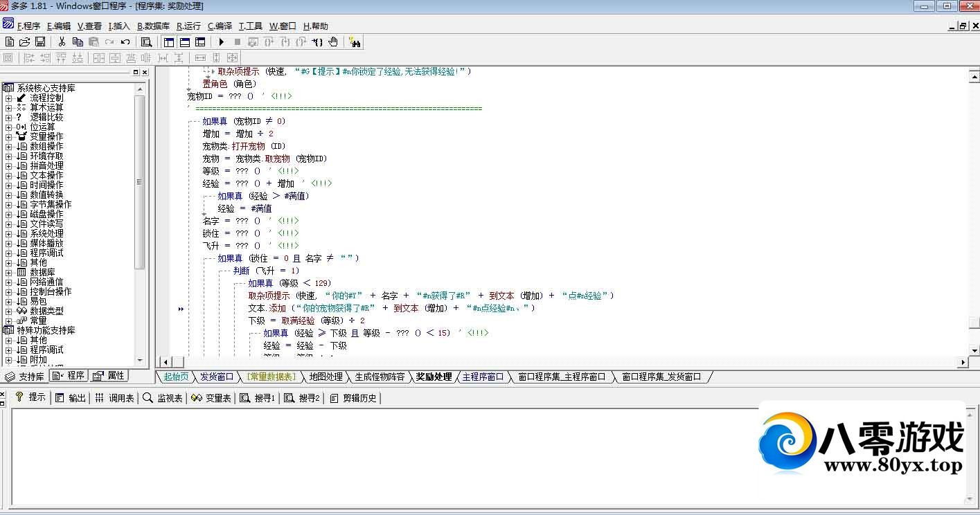This screenshot has height=515, width=980.
Task: Select the 监视表 output tab
Action: coord(163,397)
